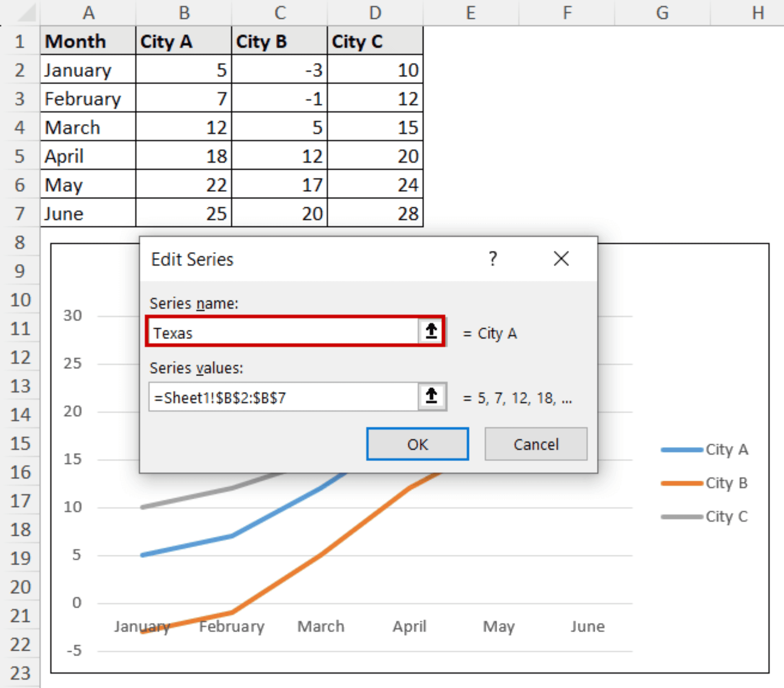Screen dimensions: 784x688
Task: Select the City A legend entry
Action: [727, 450]
